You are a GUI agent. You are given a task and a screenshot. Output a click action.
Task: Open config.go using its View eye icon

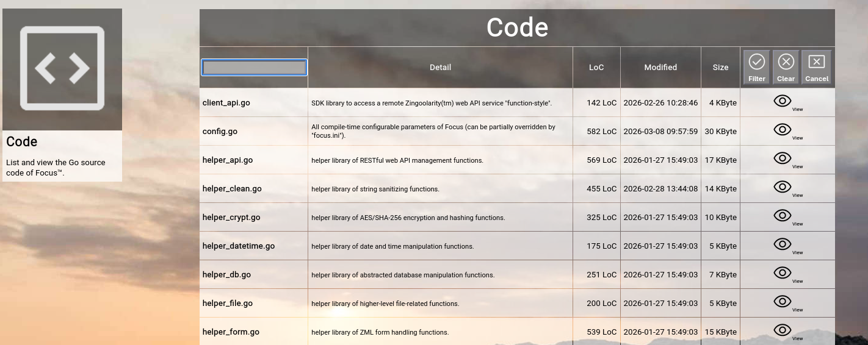(783, 130)
